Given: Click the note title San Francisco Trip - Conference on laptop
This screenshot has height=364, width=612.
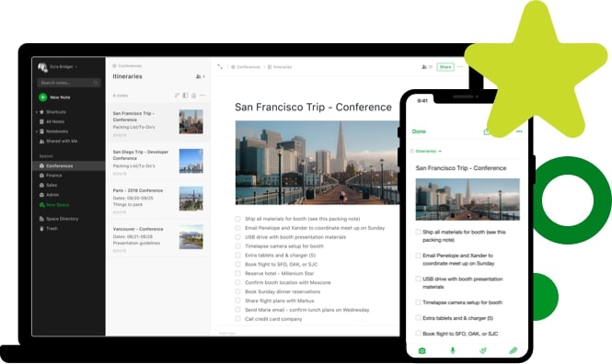Looking at the screenshot, I should (x=313, y=108).
